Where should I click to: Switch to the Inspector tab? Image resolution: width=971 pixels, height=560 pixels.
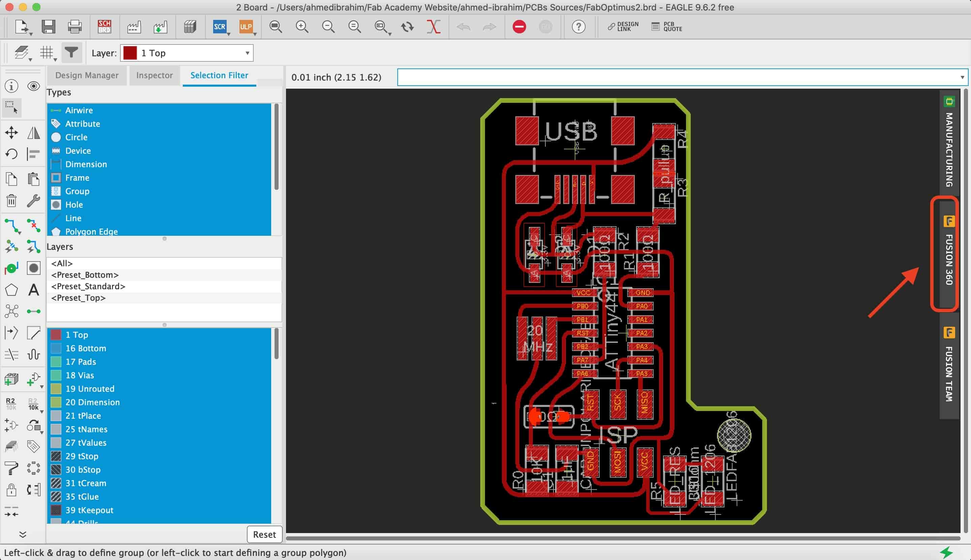154,75
